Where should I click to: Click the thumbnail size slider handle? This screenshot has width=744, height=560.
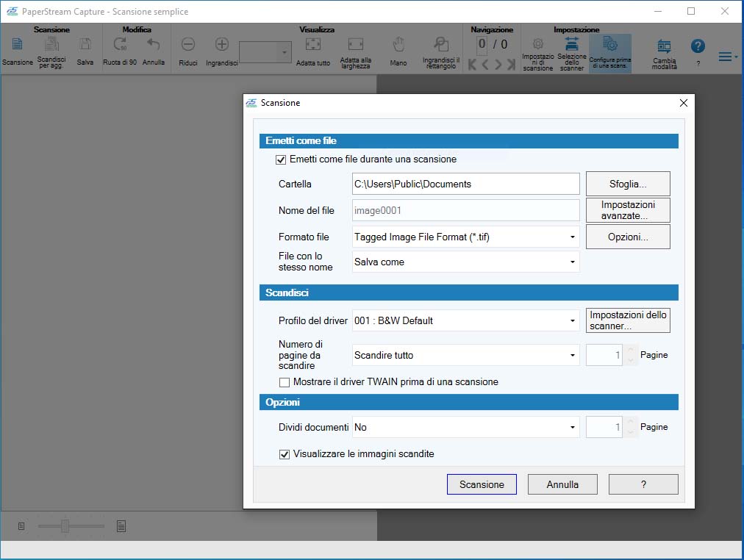pos(65,525)
